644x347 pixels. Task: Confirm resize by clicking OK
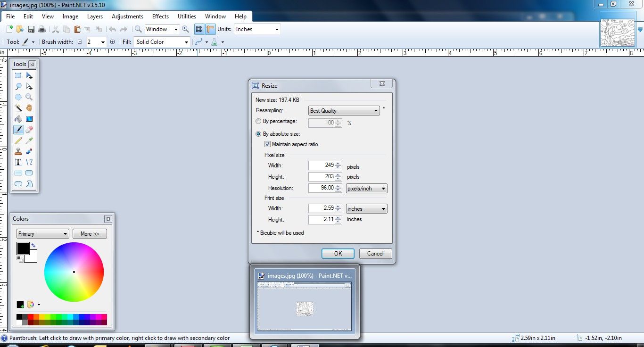(338, 254)
